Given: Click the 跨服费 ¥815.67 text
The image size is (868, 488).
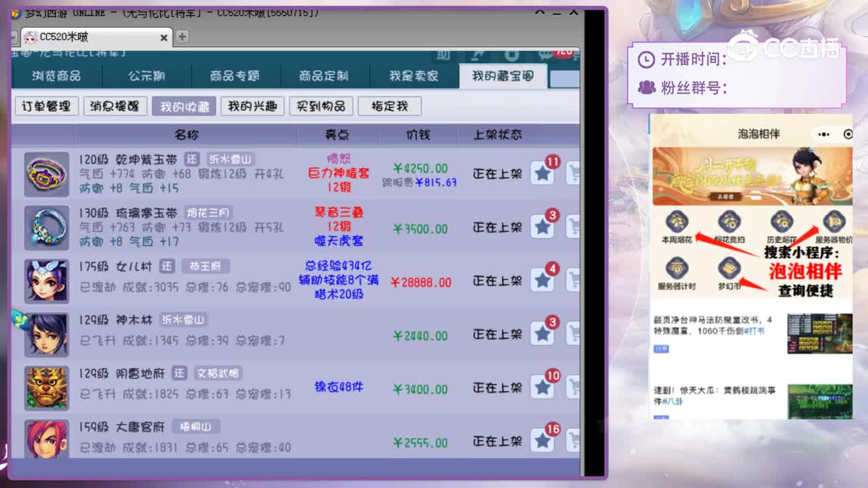Looking at the screenshot, I should coord(419,182).
